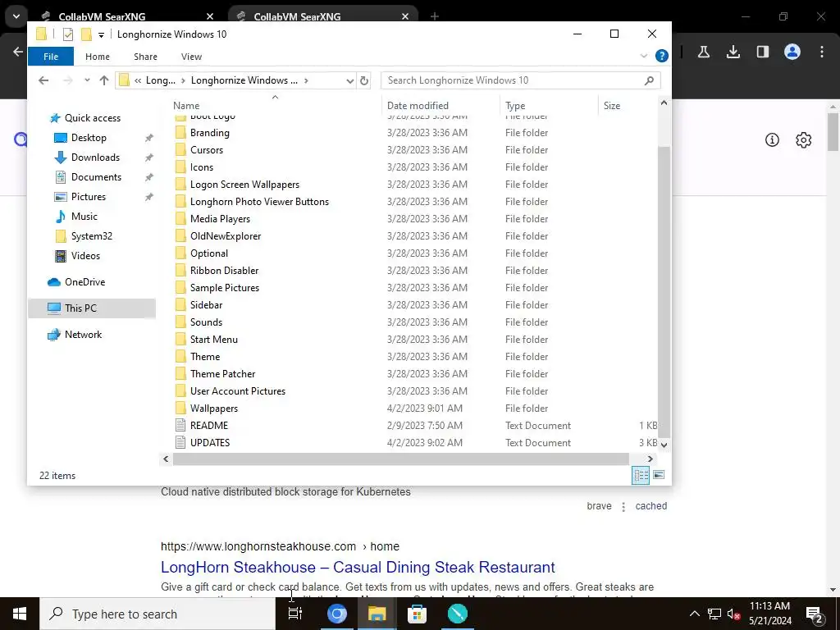840x630 pixels.
Task: Click the breadcrumb overflow double chevron
Action: pyautogui.click(x=138, y=80)
